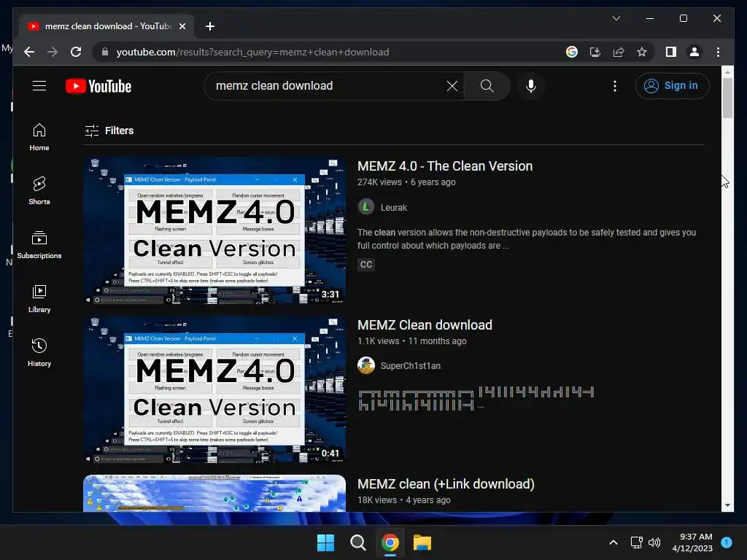
Task: Close the memz clean download tab
Action: tap(182, 26)
